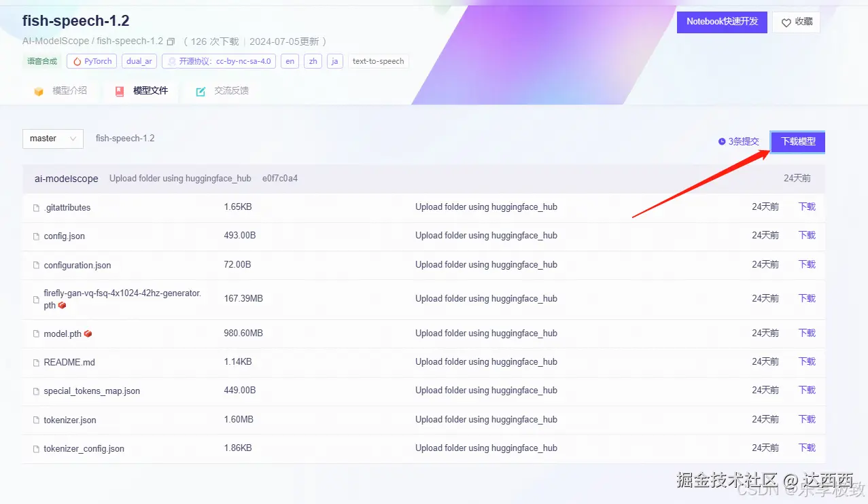Click the file icon for .gitattributes
The height and width of the screenshot is (504, 868).
(x=37, y=208)
